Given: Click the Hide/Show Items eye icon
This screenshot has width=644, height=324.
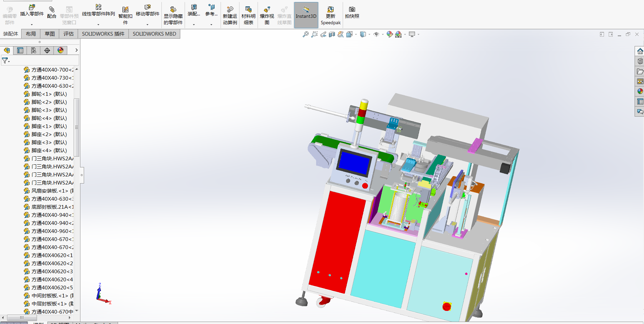Looking at the screenshot, I should pos(376,34).
